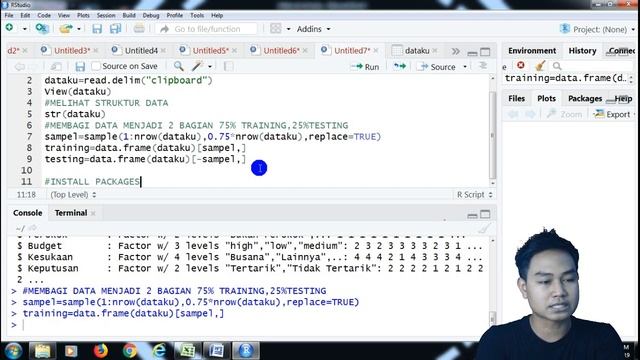Click the New File plus icon

[x=9, y=28]
